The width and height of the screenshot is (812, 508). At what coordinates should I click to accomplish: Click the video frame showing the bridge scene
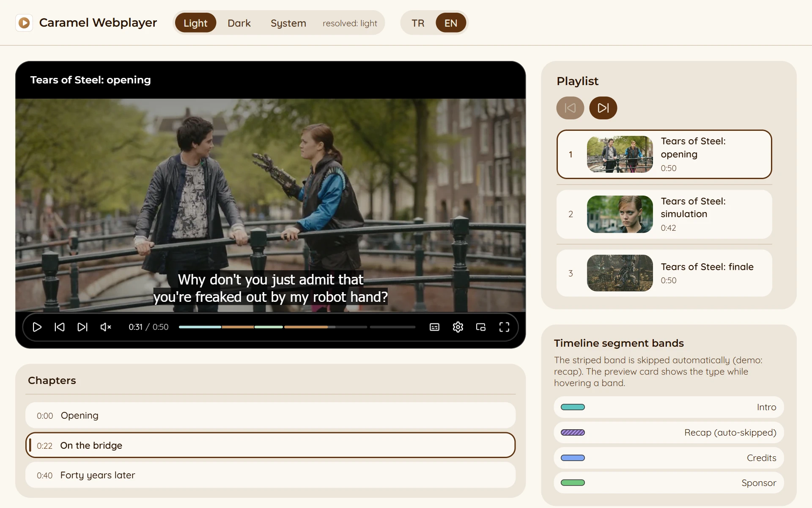(270, 205)
